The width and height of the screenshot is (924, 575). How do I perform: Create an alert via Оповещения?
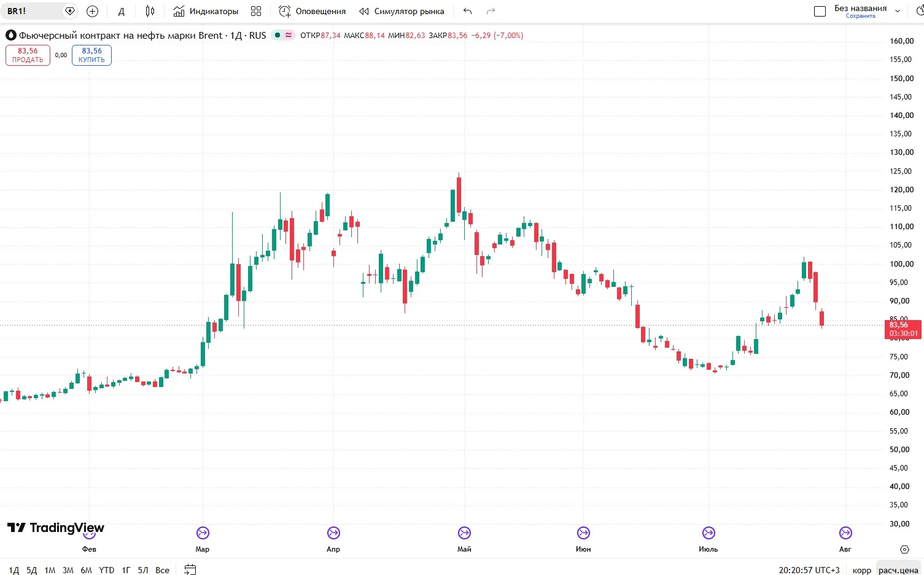313,11
